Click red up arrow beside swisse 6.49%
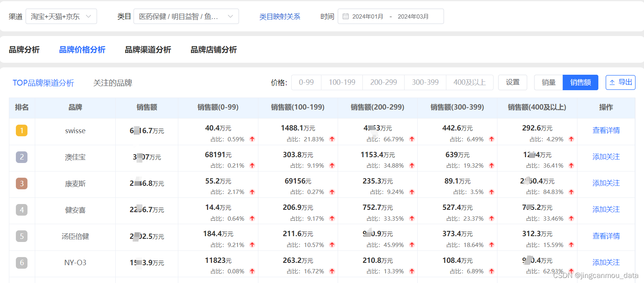 (492, 139)
